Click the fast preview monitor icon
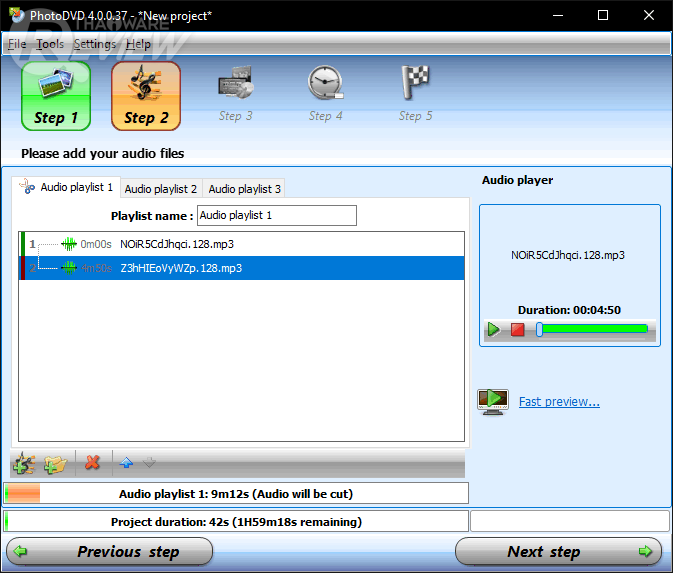This screenshot has width=673, height=573. coord(493,402)
